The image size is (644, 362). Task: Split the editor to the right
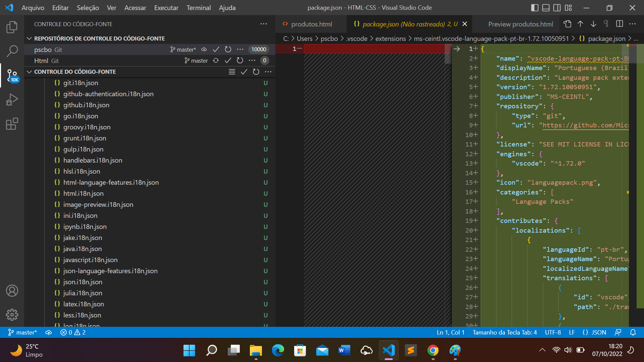pos(620,24)
